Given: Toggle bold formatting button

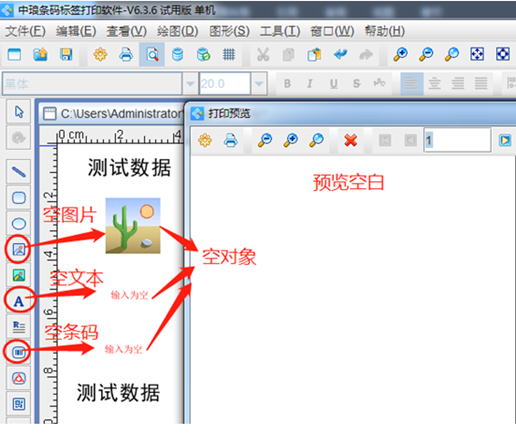Looking at the screenshot, I should click(287, 83).
